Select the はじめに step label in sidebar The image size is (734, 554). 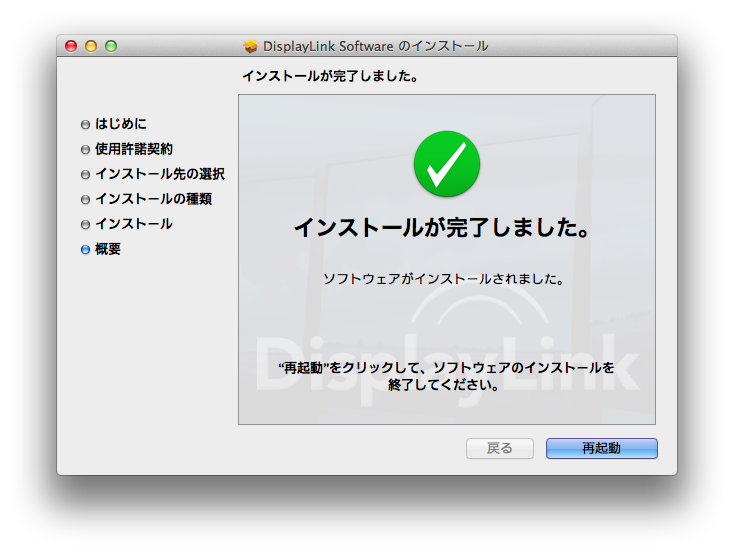121,124
